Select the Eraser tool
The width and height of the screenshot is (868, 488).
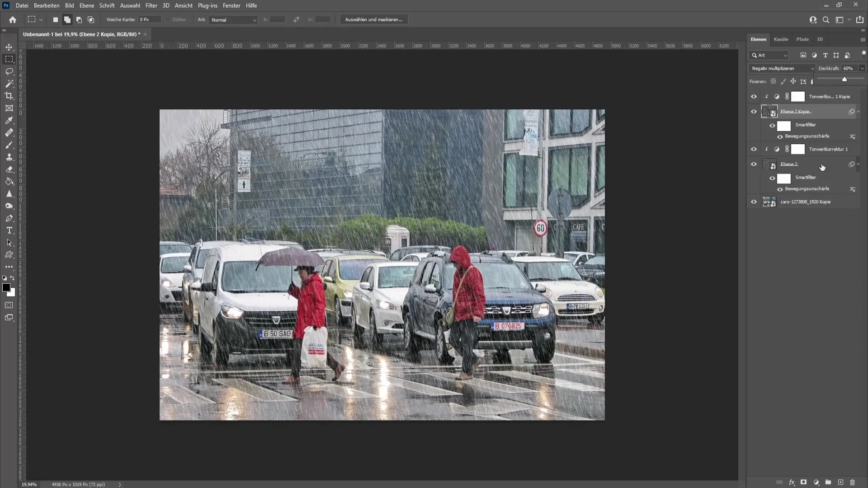[9, 169]
